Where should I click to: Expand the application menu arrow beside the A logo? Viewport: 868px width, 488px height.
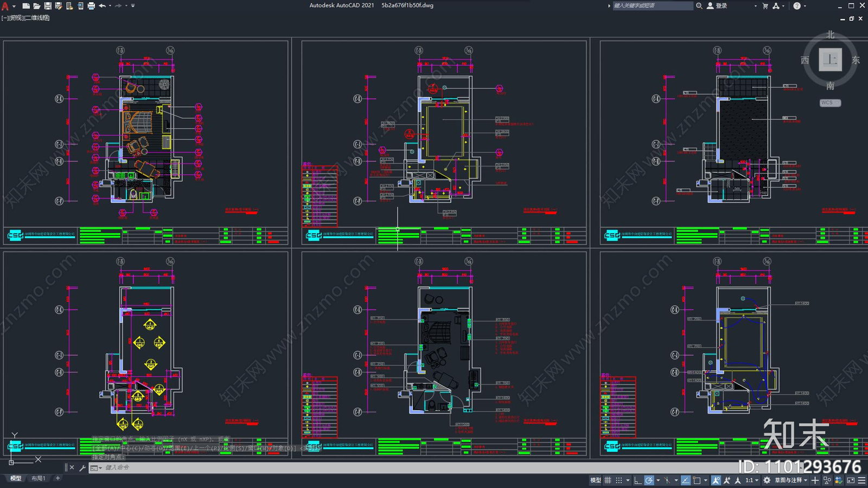[x=14, y=6]
